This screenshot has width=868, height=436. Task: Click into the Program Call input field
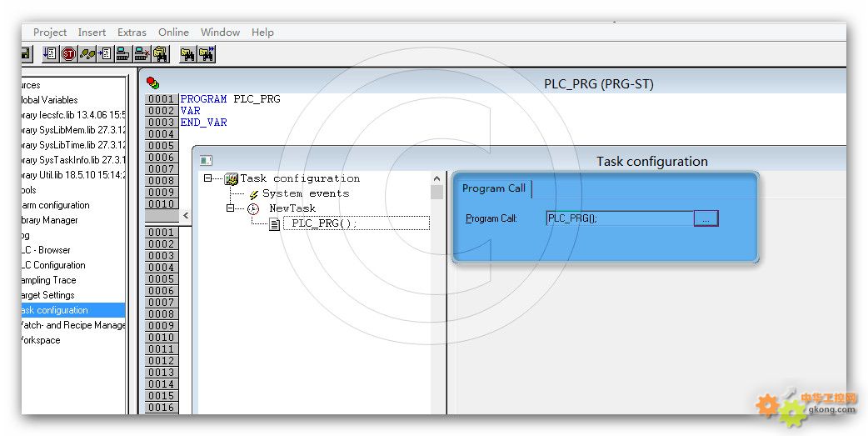[619, 218]
